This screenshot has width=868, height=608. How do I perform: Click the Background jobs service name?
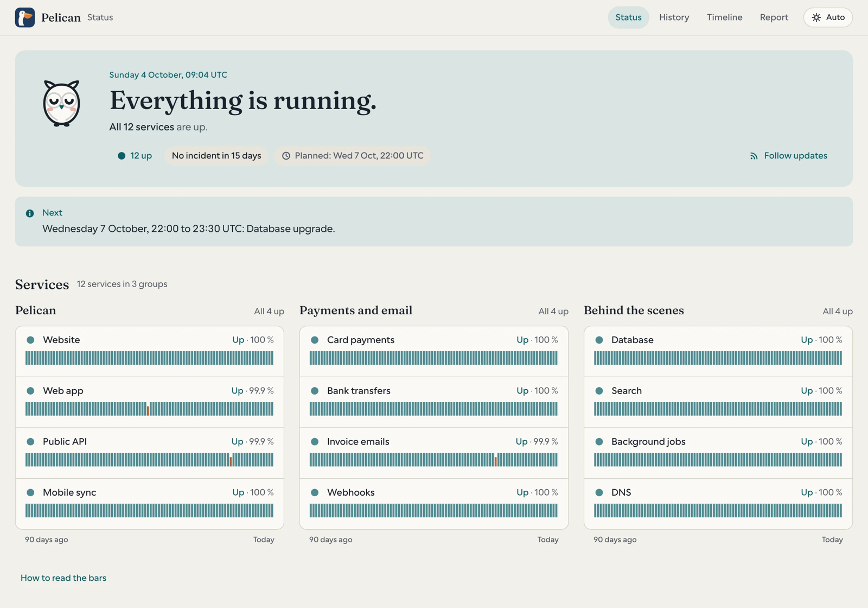point(648,442)
